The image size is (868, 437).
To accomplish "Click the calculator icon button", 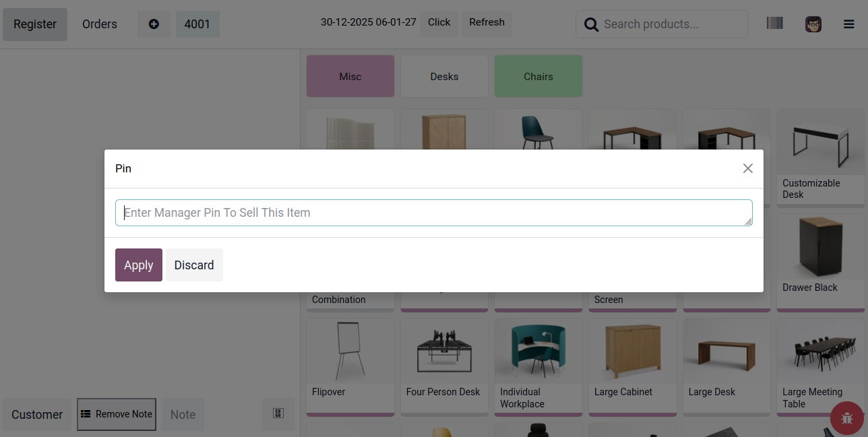I will [278, 413].
